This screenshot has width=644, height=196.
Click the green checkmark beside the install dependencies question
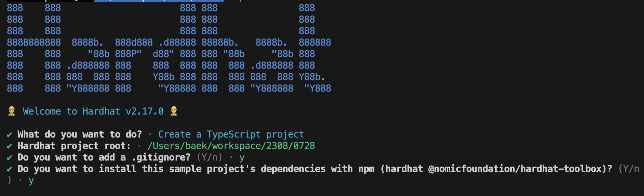pos(9,169)
